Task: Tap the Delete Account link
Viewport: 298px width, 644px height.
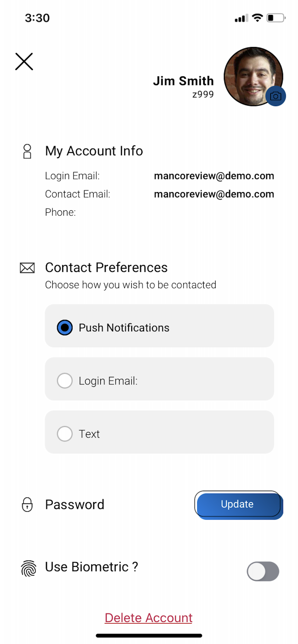Action: [149, 618]
